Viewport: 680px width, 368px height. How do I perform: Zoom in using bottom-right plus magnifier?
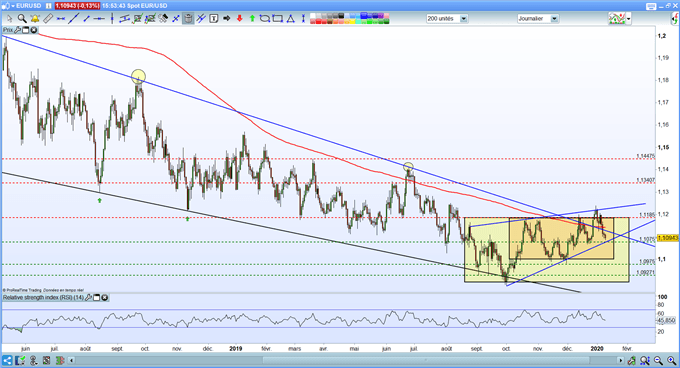[672, 361]
